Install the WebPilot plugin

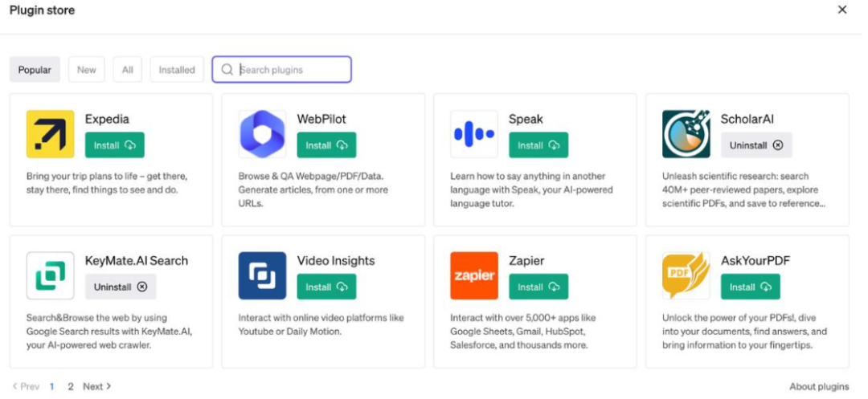326,145
